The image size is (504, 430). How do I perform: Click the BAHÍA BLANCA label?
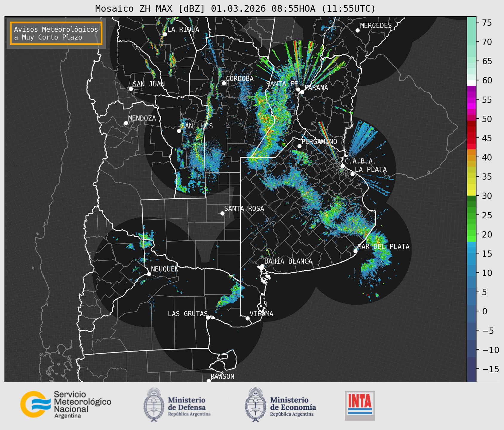288,261
